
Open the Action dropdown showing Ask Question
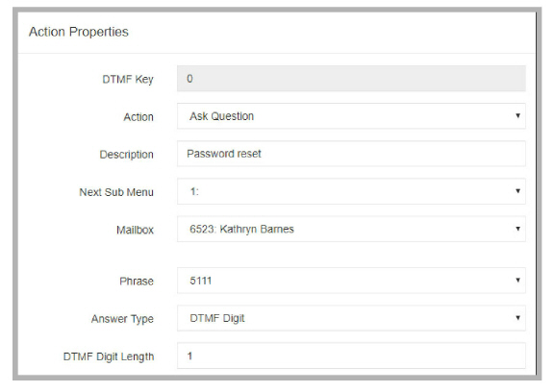pos(351,116)
